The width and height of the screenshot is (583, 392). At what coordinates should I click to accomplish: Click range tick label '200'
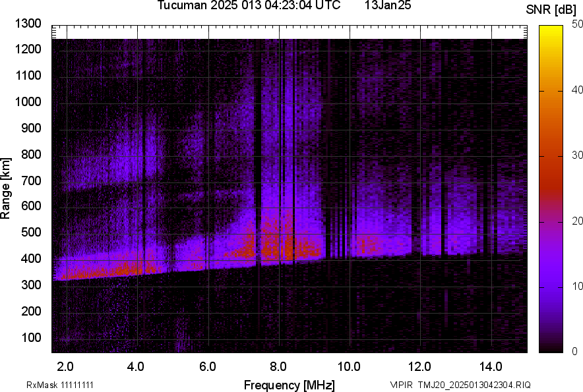click(x=31, y=310)
